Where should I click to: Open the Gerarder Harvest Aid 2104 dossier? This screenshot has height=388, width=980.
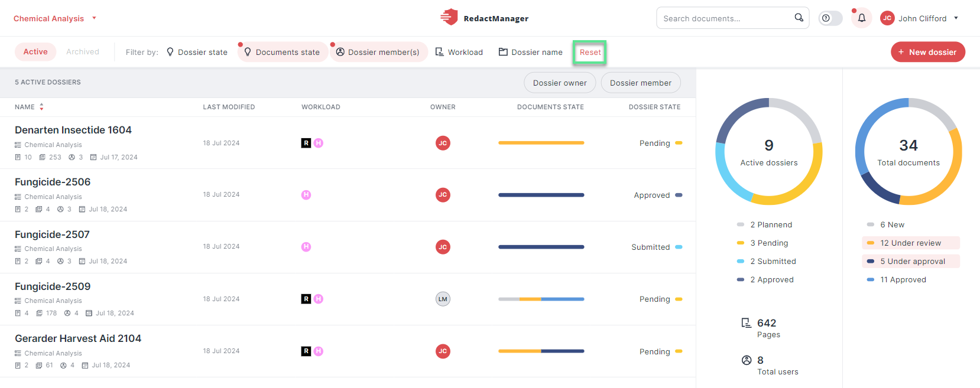[78, 338]
